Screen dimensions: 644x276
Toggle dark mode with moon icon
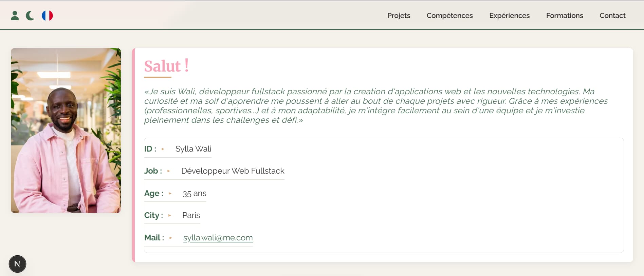[x=30, y=16]
